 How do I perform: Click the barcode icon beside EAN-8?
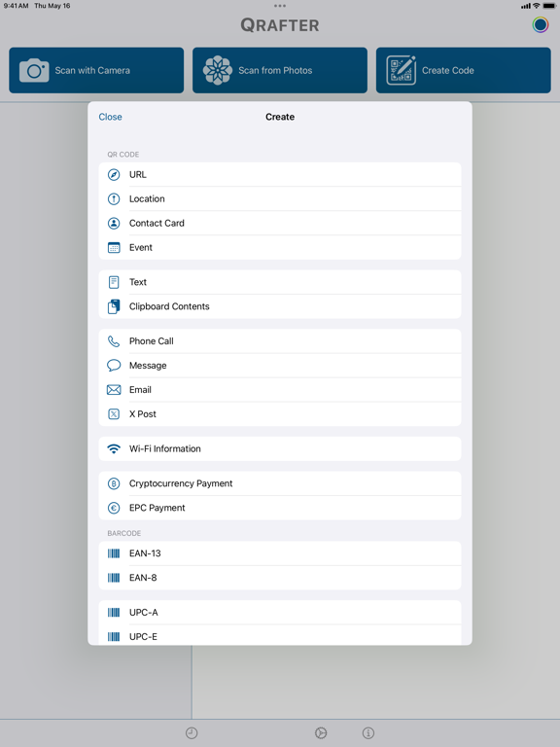point(114,578)
